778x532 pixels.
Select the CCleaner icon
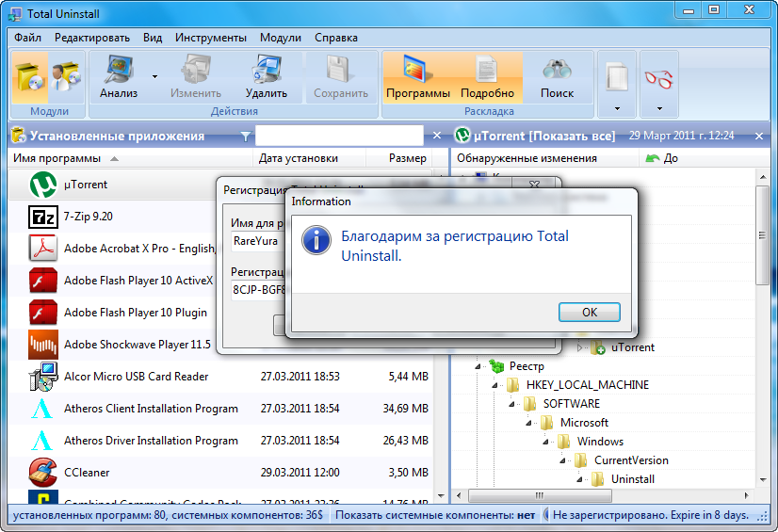tap(42, 472)
